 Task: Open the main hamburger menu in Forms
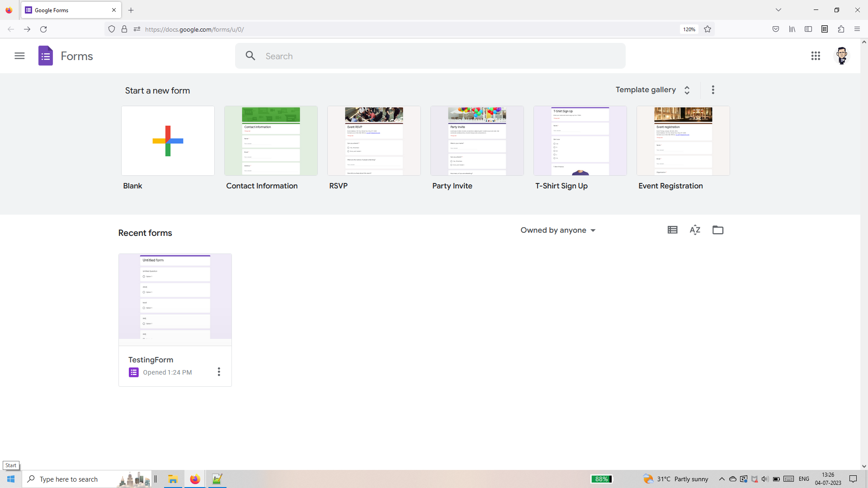tap(19, 56)
